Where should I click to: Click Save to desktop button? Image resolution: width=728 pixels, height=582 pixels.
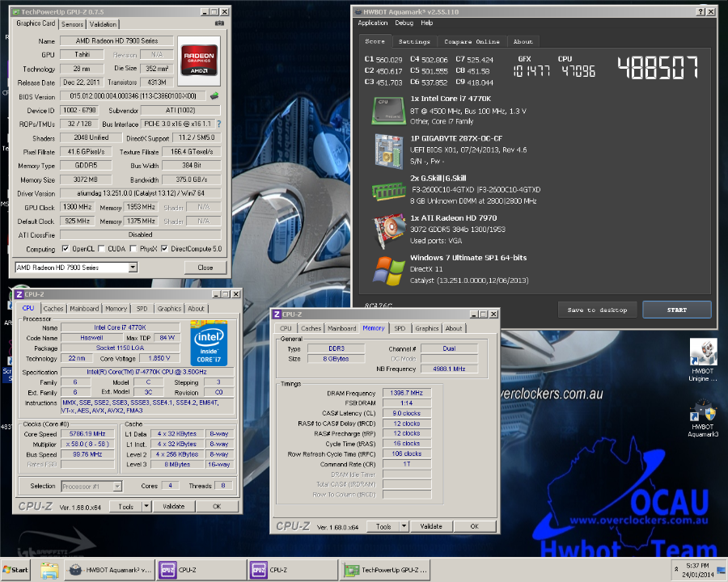(597, 310)
